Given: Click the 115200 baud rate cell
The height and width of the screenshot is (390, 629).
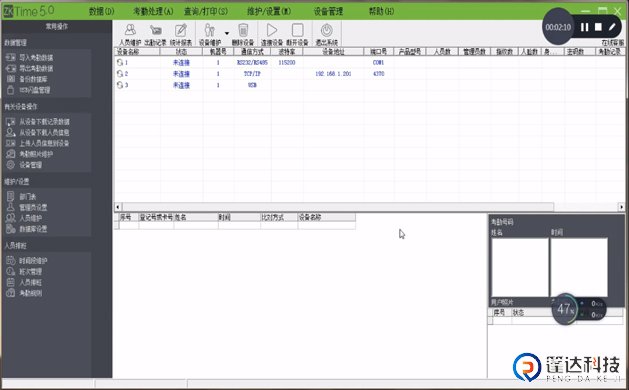Looking at the screenshot, I should coord(287,63).
